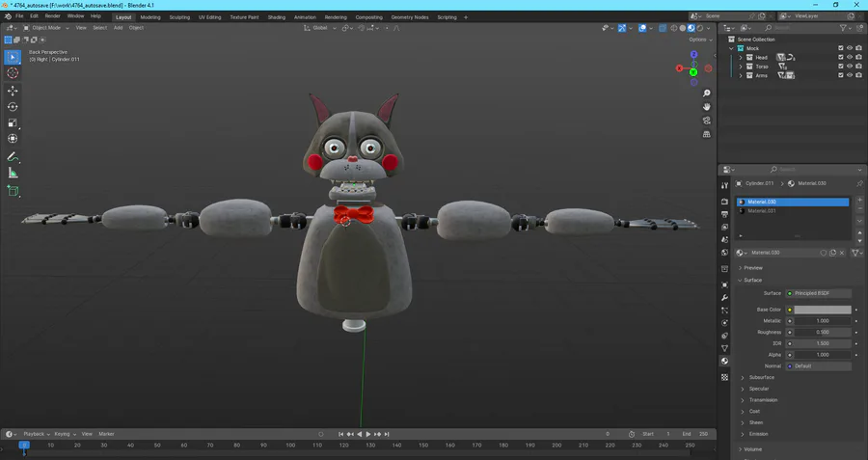868x460 pixels.
Task: Expand the Specular section
Action: point(758,389)
